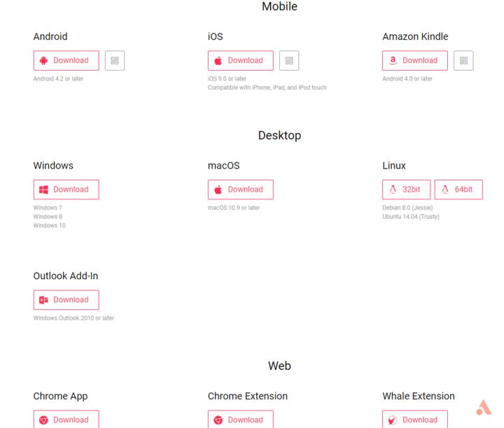Screen dimensions: 504x428
Task: Click the Whale browser icon in Download
Action: coord(393,420)
